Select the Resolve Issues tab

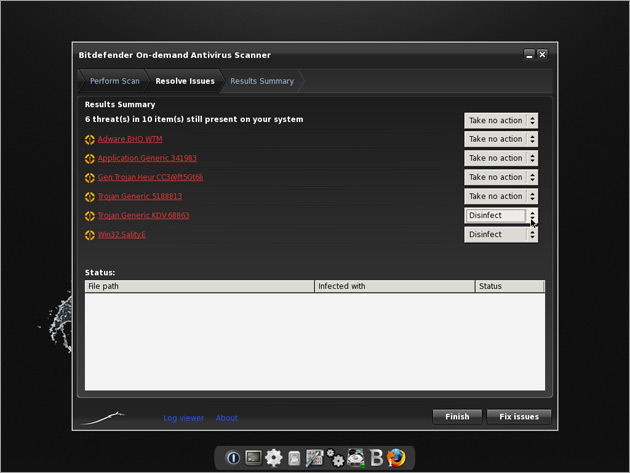point(185,81)
